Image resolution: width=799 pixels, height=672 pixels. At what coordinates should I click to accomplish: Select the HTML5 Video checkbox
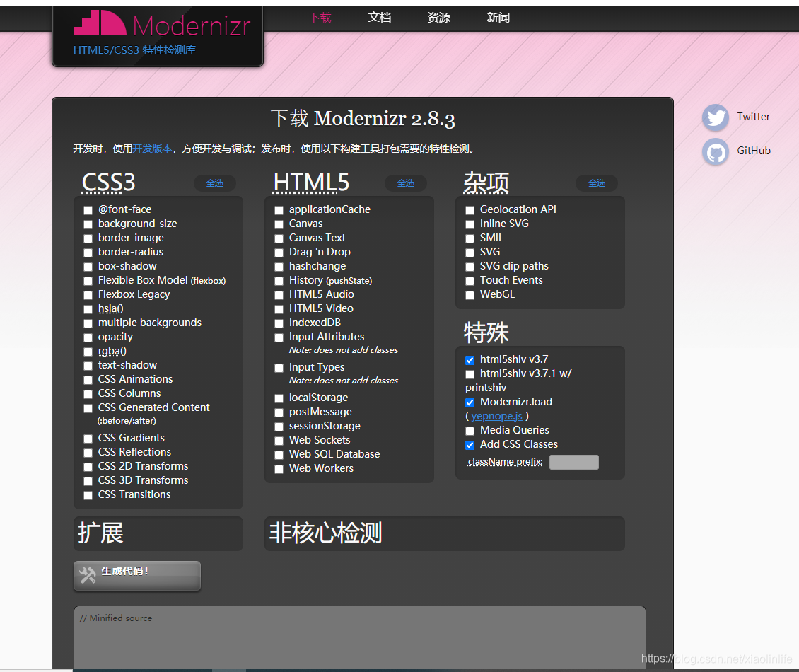[x=279, y=309]
